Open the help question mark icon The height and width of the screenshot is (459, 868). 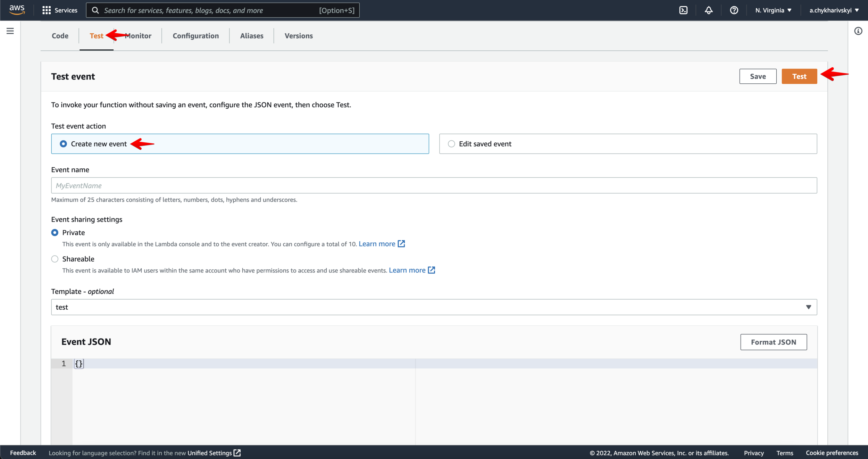coord(734,10)
